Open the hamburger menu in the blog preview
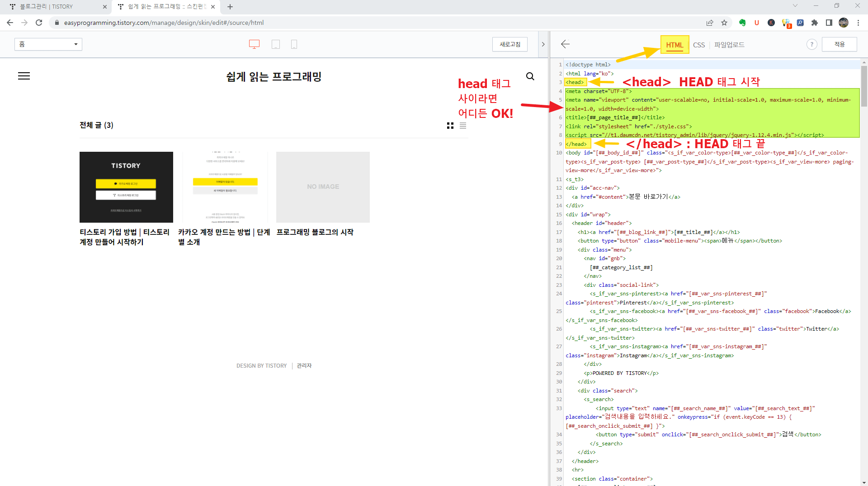 click(24, 75)
